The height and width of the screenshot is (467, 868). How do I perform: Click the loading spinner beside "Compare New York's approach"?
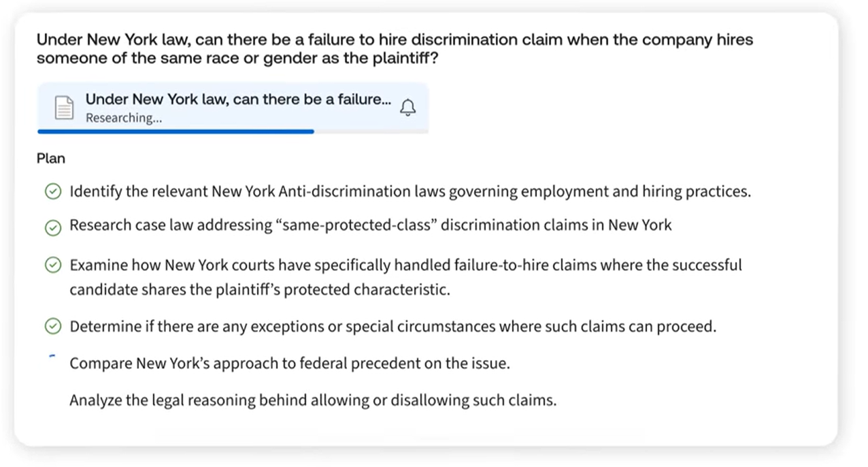(52, 356)
